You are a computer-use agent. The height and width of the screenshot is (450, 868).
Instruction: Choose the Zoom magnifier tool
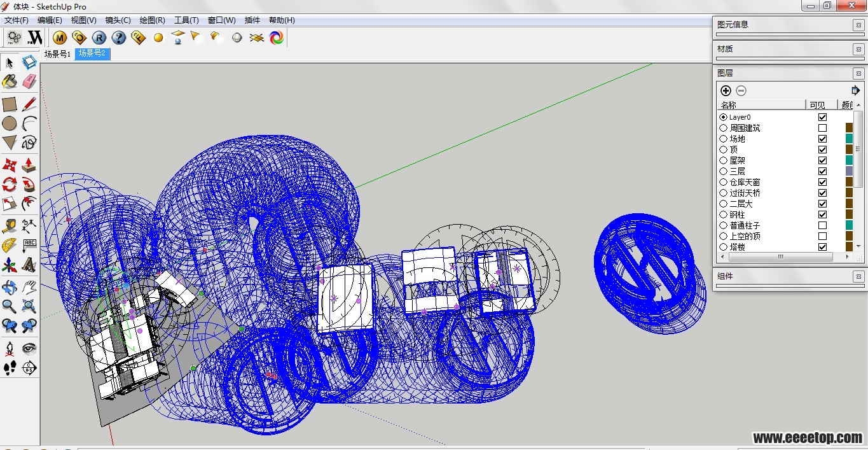[x=10, y=307]
